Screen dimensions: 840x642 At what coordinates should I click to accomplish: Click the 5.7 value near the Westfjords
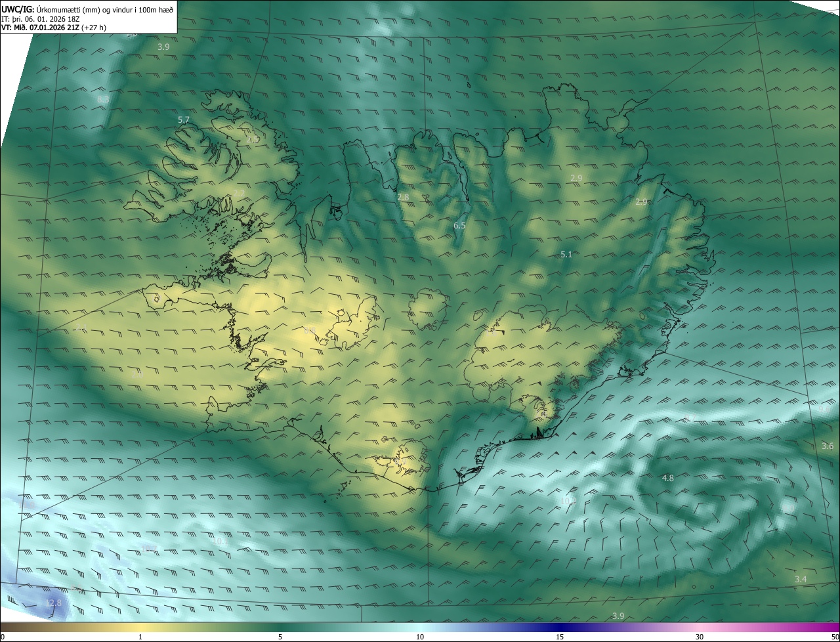184,119
